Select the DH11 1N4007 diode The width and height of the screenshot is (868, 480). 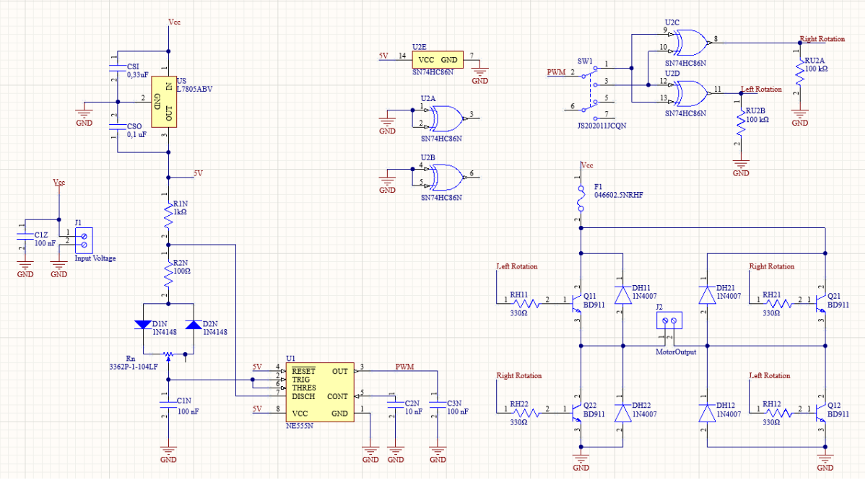622,294
